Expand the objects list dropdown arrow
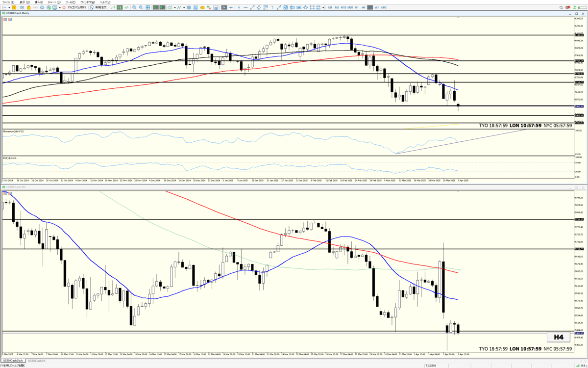 [184, 7]
